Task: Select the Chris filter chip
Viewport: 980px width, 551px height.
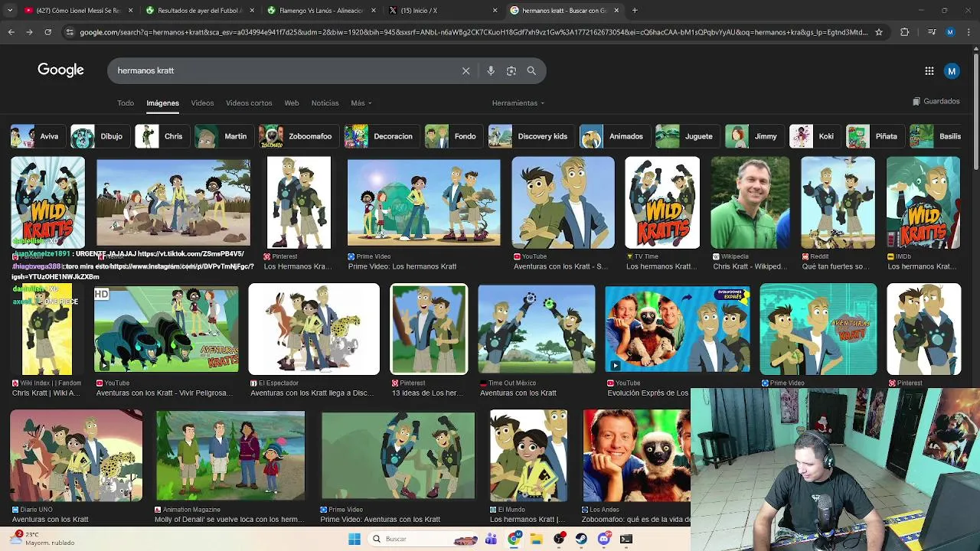Action: coord(161,136)
